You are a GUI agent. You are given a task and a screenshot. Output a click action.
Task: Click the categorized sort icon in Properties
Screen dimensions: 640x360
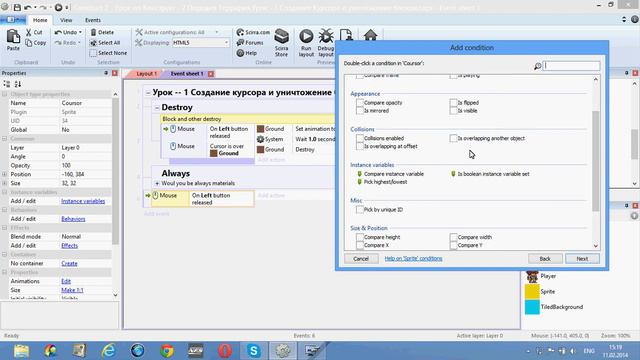click(7, 84)
